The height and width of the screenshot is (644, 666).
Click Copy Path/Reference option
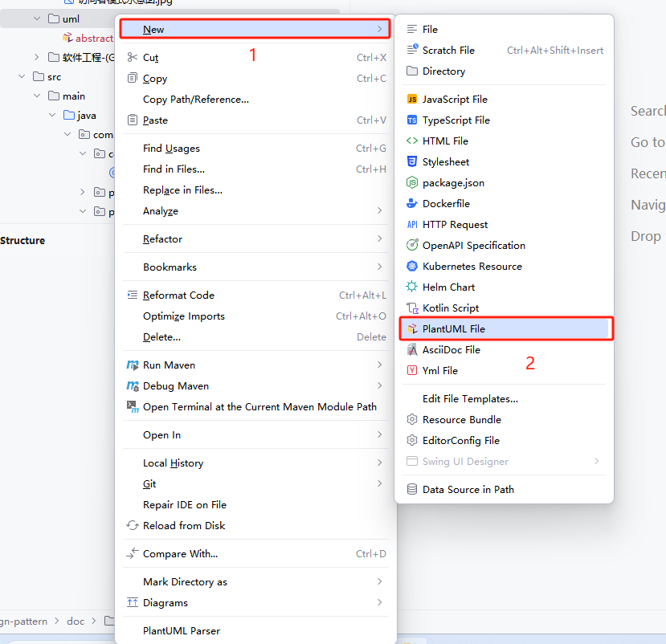point(196,100)
